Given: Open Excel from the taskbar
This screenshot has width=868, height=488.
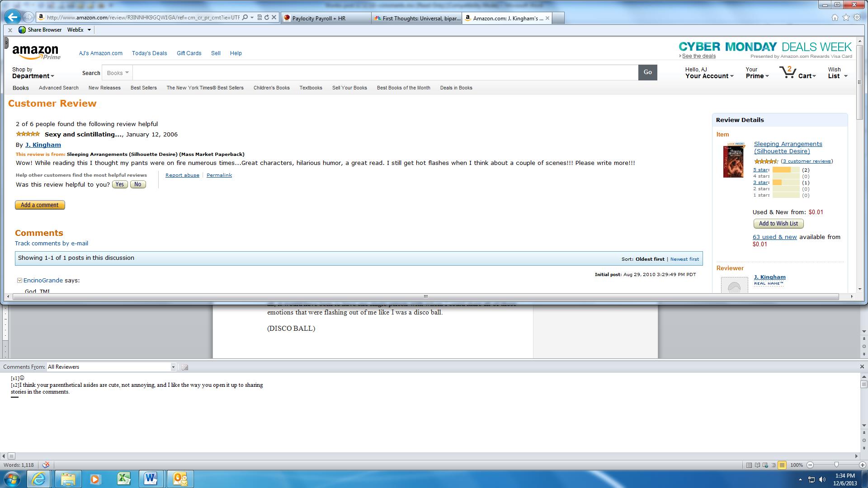Looking at the screenshot, I should tap(123, 479).
